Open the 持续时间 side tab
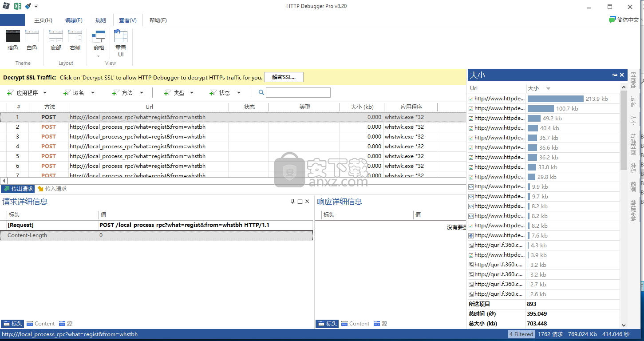Viewport: 644px width, 341px height. pyautogui.click(x=633, y=144)
